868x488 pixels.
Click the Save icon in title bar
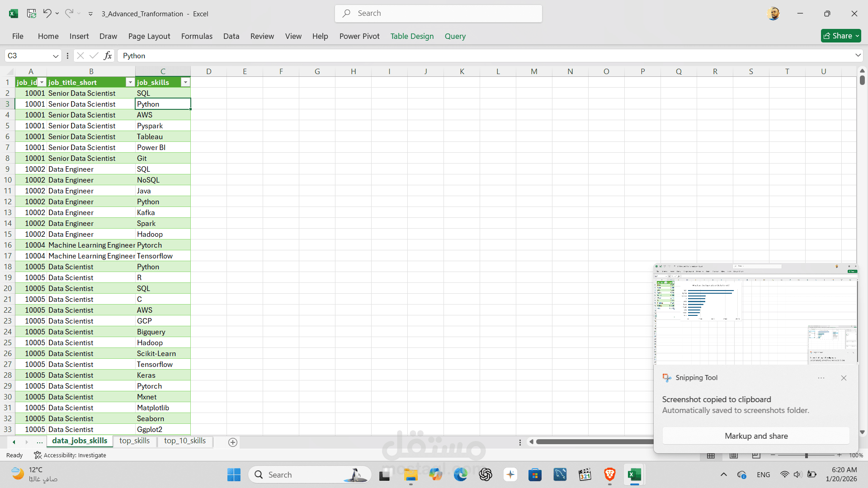(x=31, y=14)
